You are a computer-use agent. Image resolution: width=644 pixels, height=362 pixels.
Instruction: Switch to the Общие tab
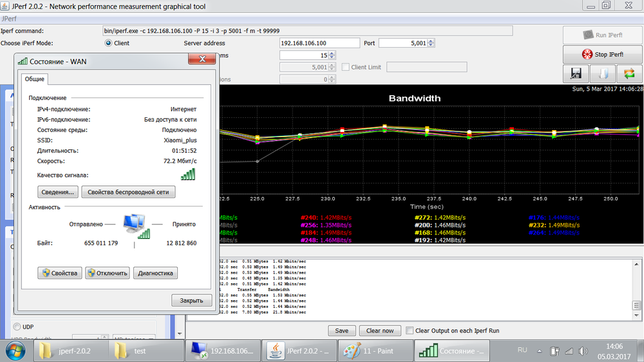click(35, 79)
